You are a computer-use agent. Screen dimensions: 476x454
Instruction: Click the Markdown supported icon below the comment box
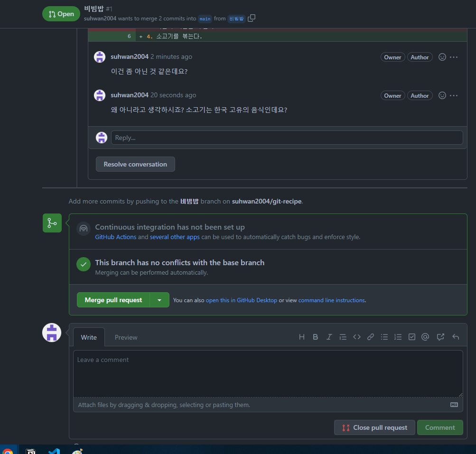[x=454, y=405]
